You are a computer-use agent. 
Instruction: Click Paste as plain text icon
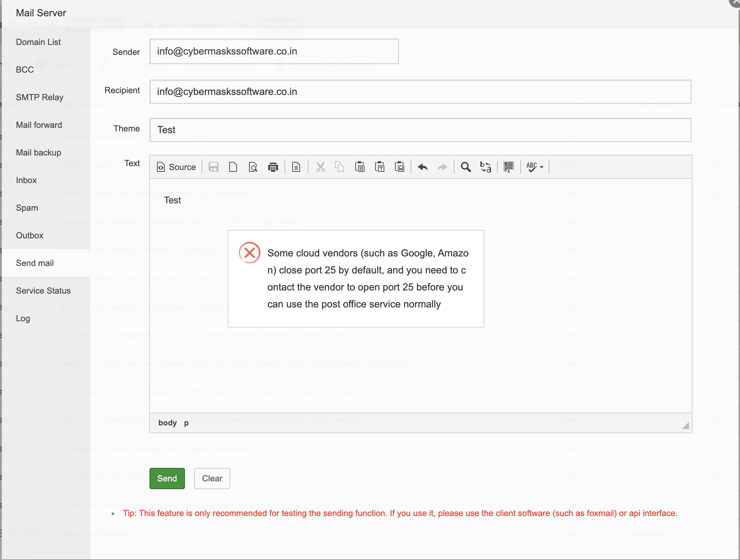click(380, 167)
